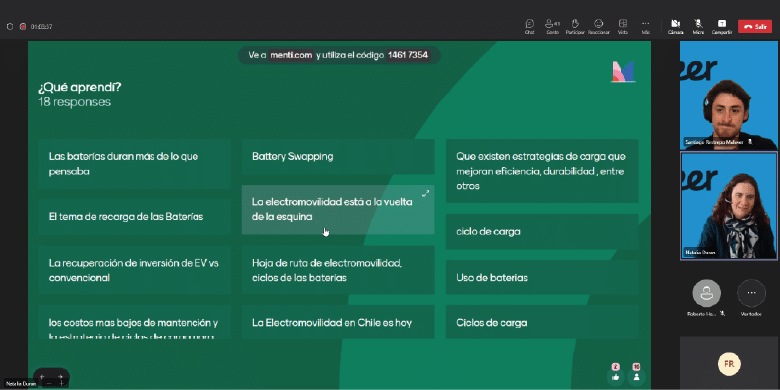Select the 'ciclo de carga' response
This screenshot has height=390, width=780.
click(x=542, y=231)
